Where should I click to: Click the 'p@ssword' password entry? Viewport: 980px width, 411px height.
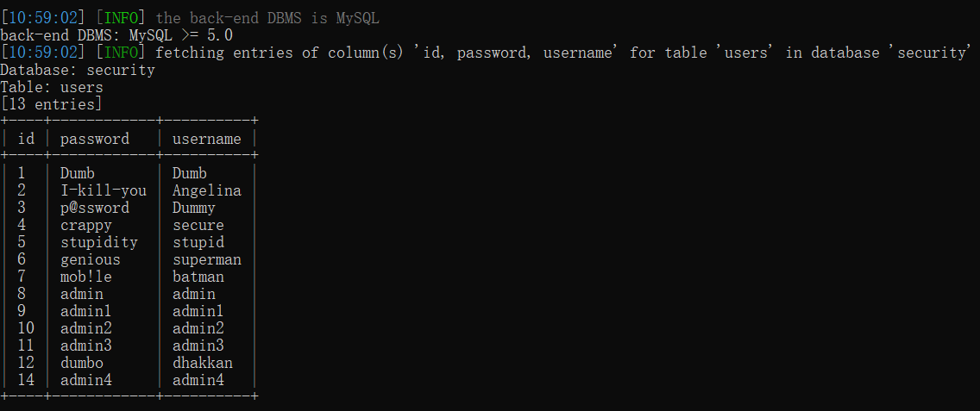[x=95, y=208]
